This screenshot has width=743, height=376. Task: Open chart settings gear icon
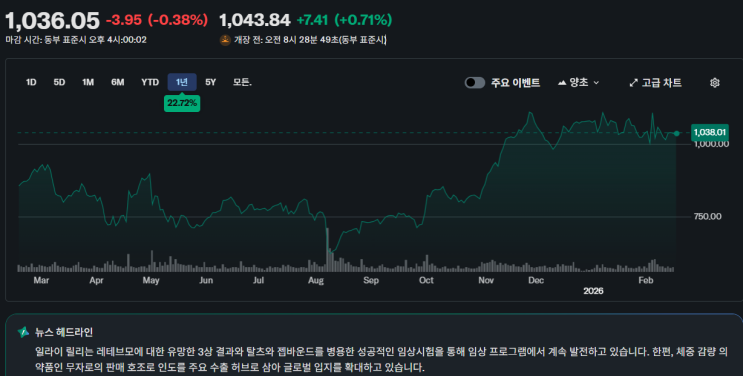(x=715, y=83)
